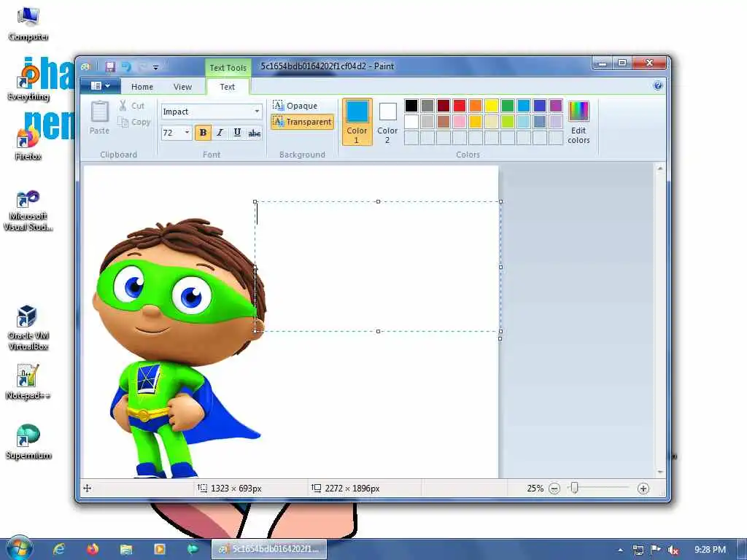747x560 pixels.
Task: Open Everything desktop shortcut
Action: click(28, 83)
